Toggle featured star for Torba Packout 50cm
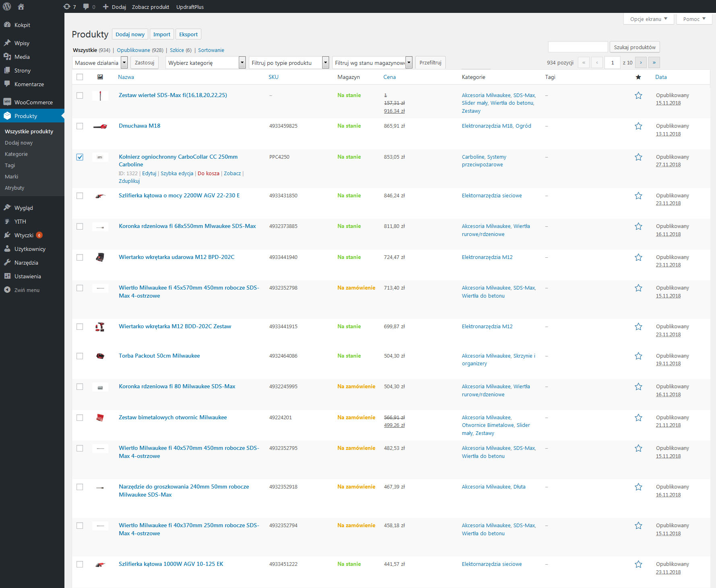This screenshot has width=716, height=588. click(638, 356)
